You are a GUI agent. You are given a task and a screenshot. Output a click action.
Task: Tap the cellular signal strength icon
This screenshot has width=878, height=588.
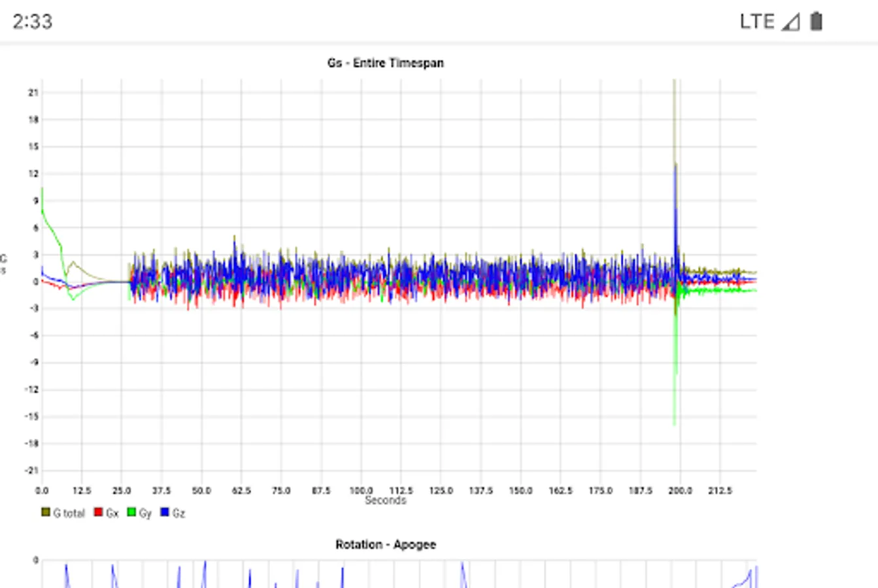790,22
